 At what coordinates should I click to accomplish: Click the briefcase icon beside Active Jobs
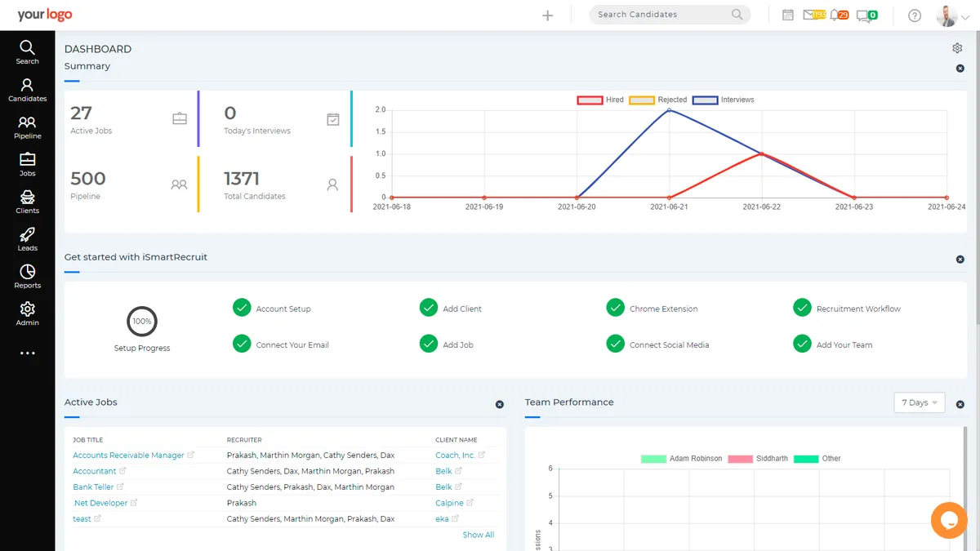point(180,118)
